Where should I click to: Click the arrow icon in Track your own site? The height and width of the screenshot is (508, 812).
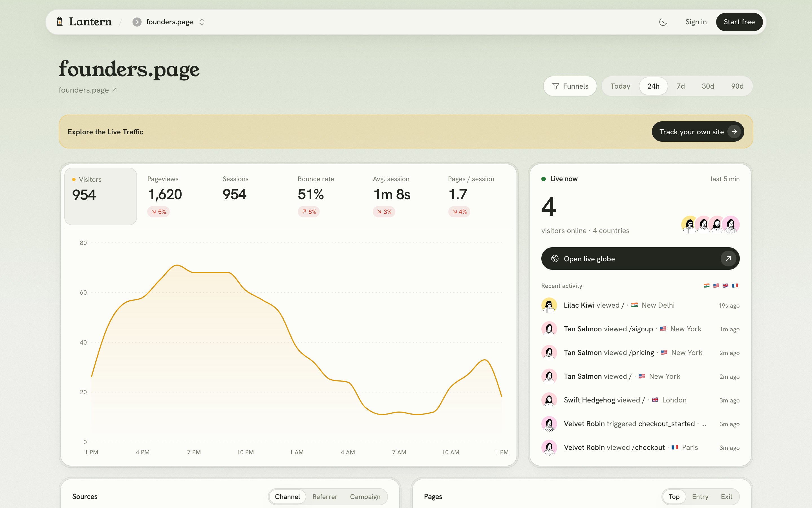734,132
